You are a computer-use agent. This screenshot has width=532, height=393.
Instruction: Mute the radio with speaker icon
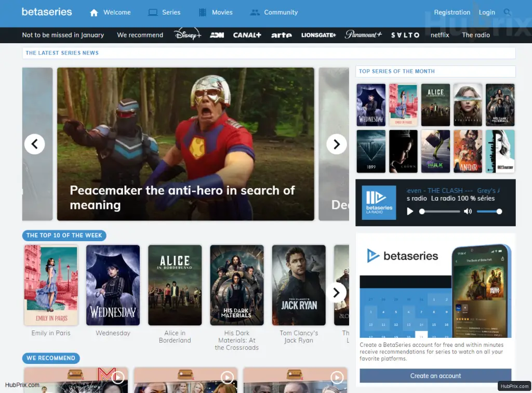468,212
